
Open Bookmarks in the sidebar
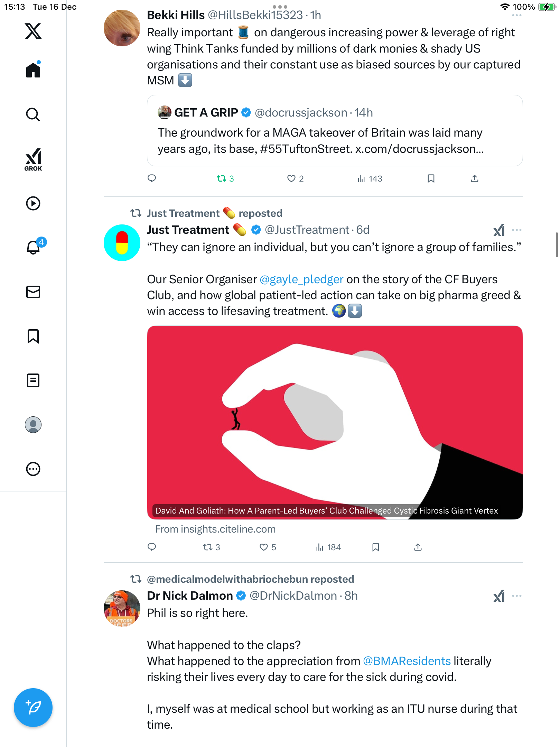pyautogui.click(x=33, y=336)
